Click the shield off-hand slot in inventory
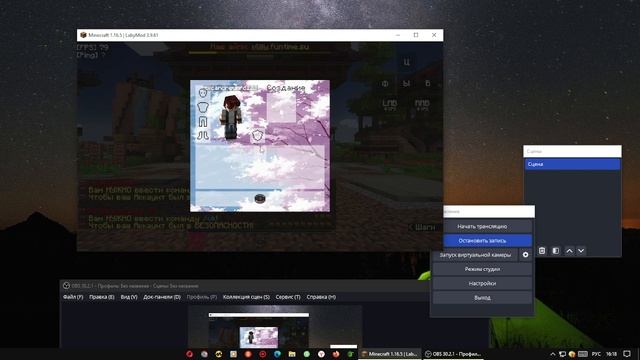Viewport: 640px width, 360px height. (257, 136)
